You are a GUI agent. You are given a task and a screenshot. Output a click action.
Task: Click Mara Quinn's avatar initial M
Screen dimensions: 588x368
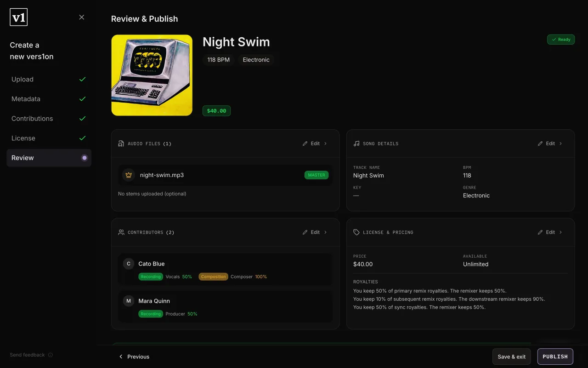pyautogui.click(x=129, y=301)
